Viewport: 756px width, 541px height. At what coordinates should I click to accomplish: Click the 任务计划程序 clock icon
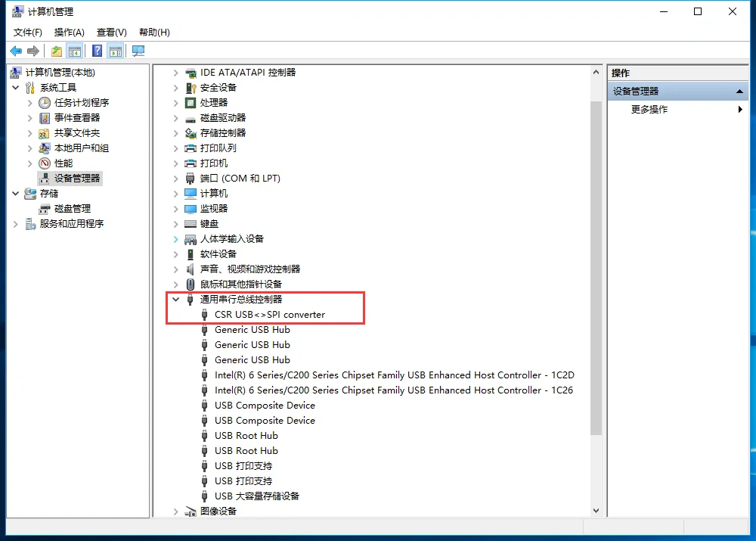pos(45,103)
